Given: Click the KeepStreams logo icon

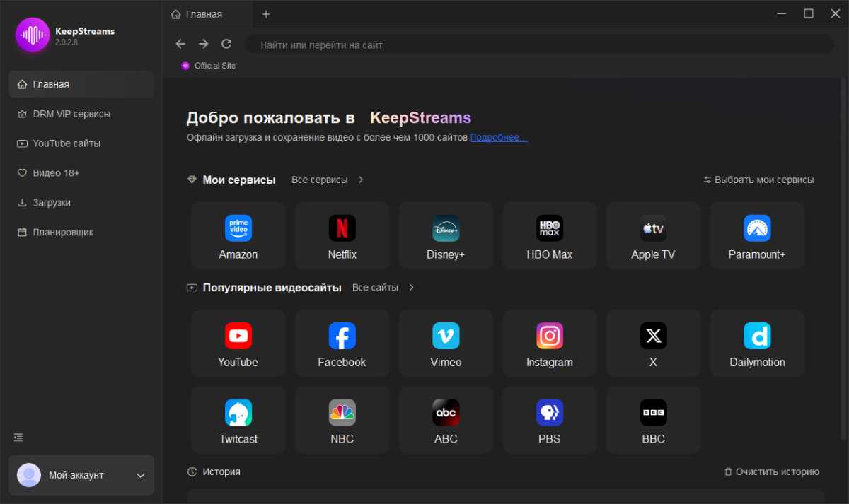Looking at the screenshot, I should tap(33, 34).
